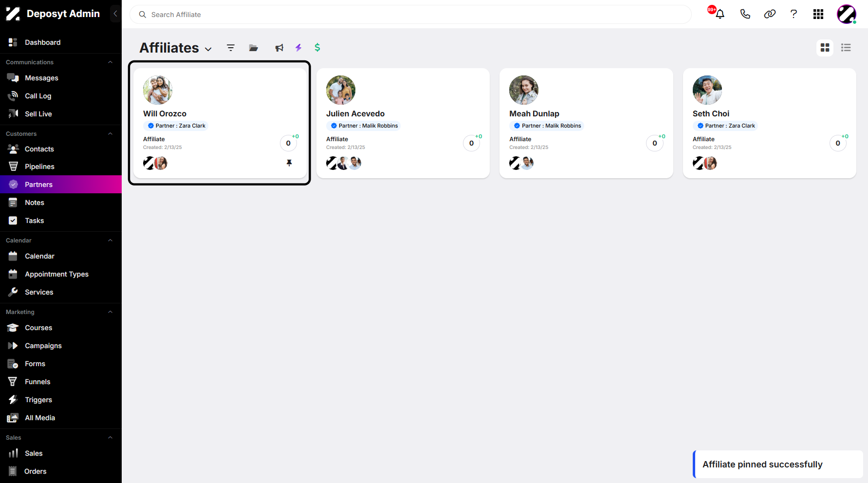Collapse the Marketing section
Screen dimensions: 868x483
point(110,312)
